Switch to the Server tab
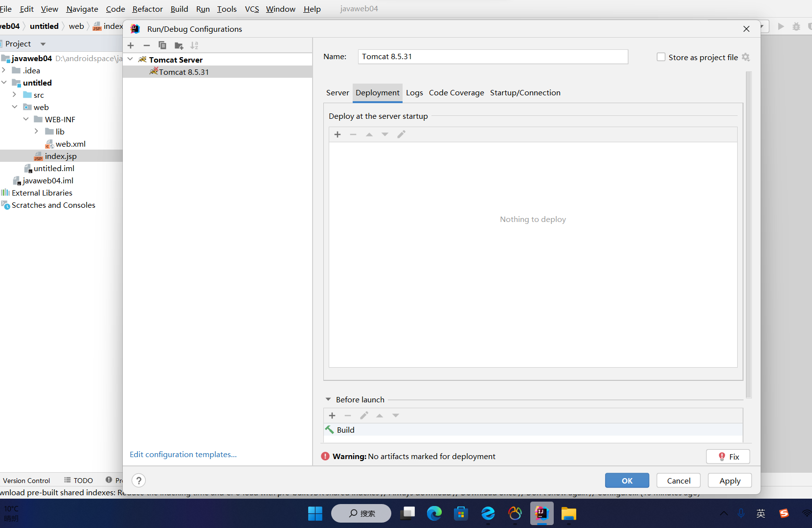Screen dimensions: 812x528 pyautogui.click(x=338, y=92)
